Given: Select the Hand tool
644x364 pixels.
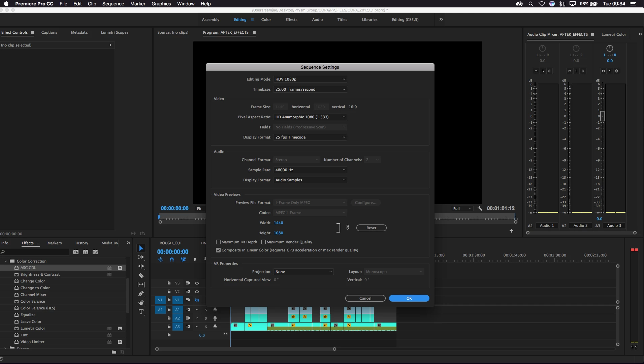Looking at the screenshot, I should tap(141, 303).
